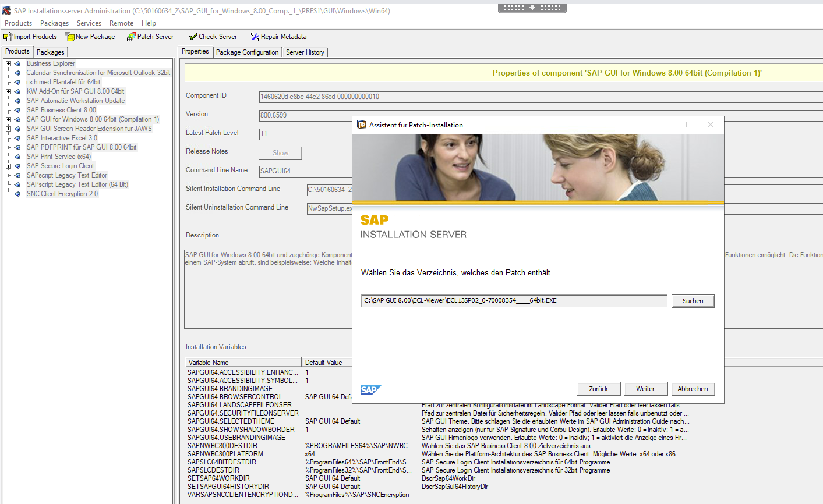Click the component icon beside SAPscript Legacy Text Editor (64 Bit)

click(x=18, y=184)
